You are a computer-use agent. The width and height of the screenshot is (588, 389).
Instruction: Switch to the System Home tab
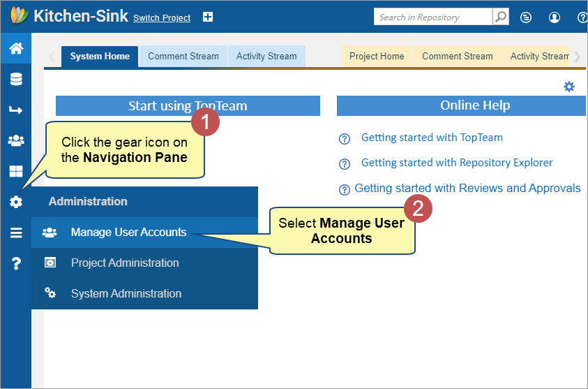point(100,57)
